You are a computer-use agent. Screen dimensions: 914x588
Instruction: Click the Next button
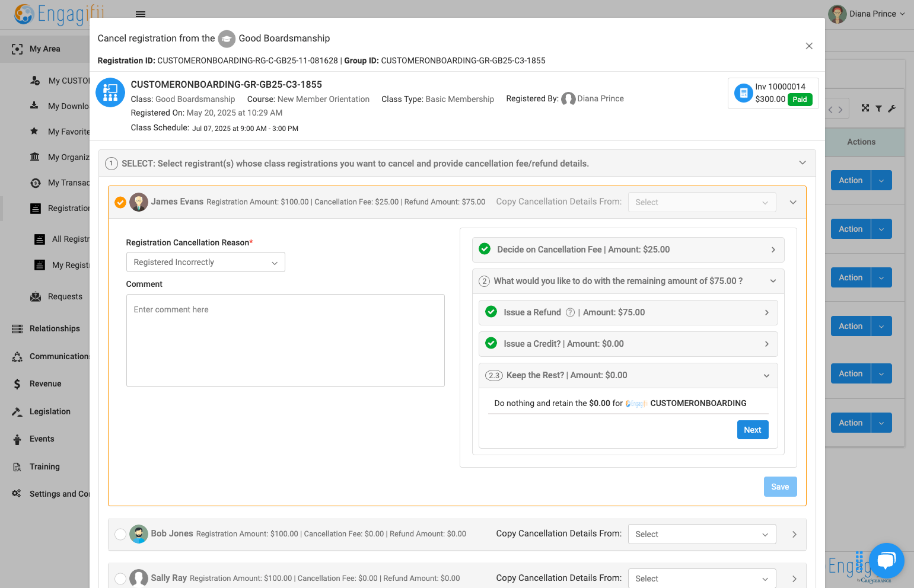753,430
